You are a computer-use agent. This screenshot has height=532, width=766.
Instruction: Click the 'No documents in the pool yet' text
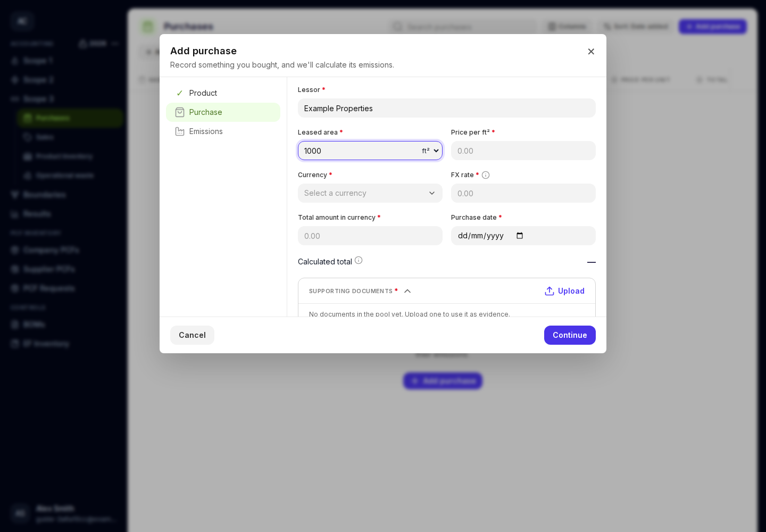[x=410, y=314]
